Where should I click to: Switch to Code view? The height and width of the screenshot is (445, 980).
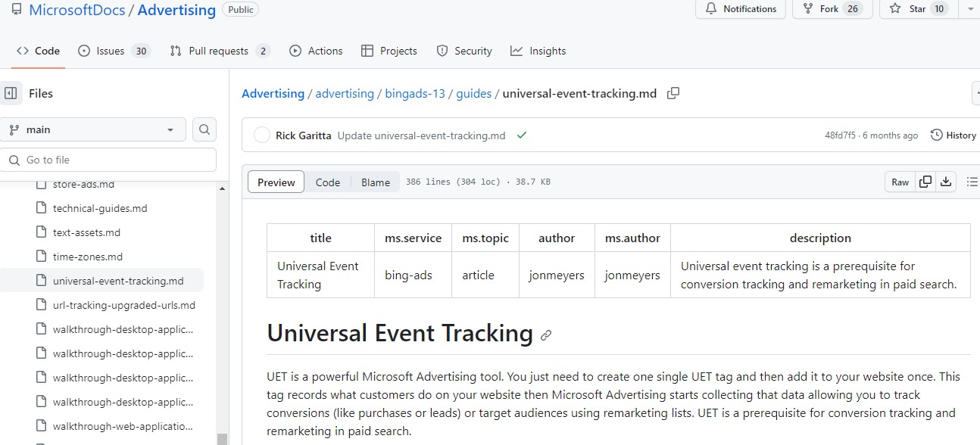coord(328,182)
